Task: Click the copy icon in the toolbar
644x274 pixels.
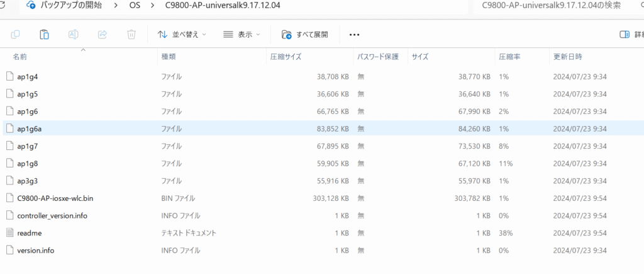Action: click(x=15, y=35)
